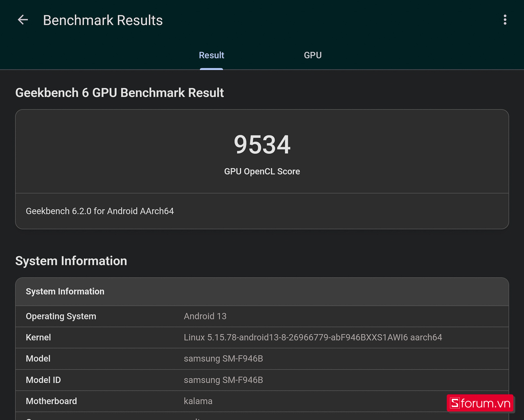Click the 9534 score number

point(262,145)
